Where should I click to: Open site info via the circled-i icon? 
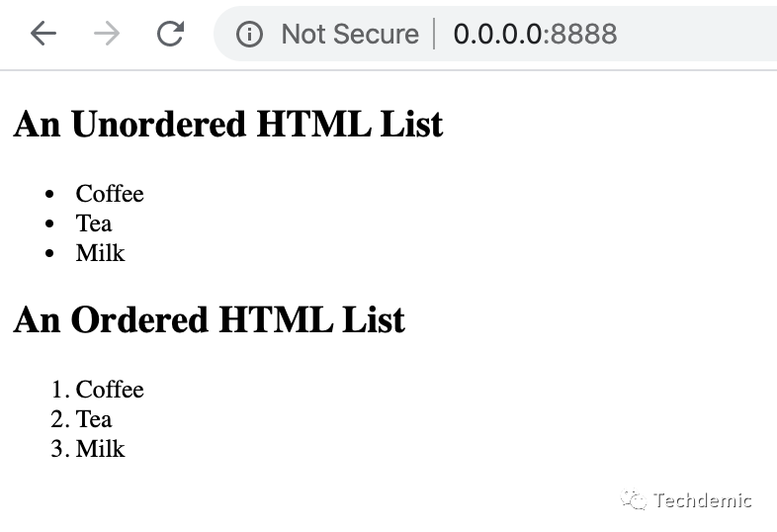coord(249,35)
